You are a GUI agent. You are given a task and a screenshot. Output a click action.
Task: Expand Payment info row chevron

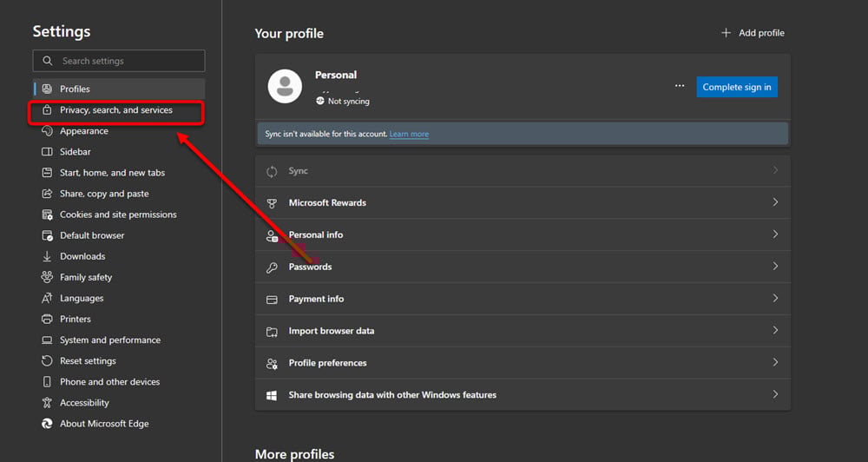(x=775, y=298)
